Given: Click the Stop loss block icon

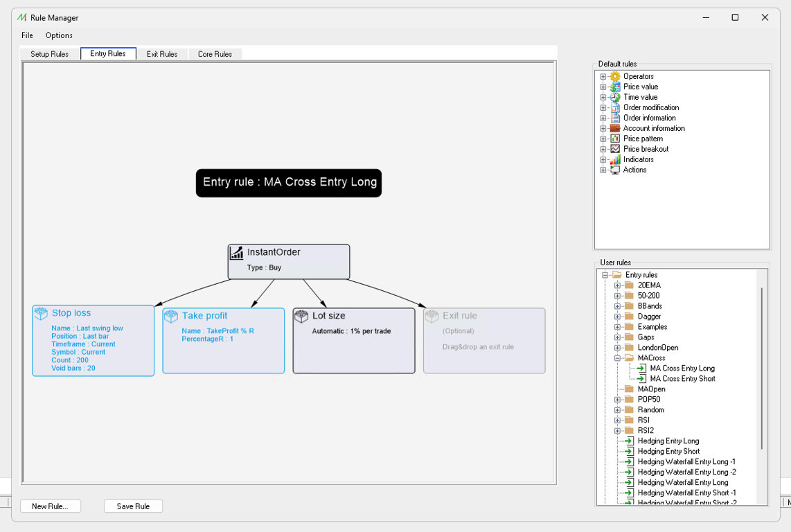Looking at the screenshot, I should (x=41, y=314).
